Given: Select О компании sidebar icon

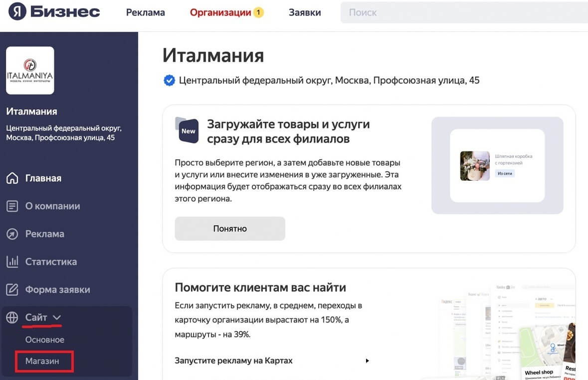Looking at the screenshot, I should pyautogui.click(x=11, y=206).
